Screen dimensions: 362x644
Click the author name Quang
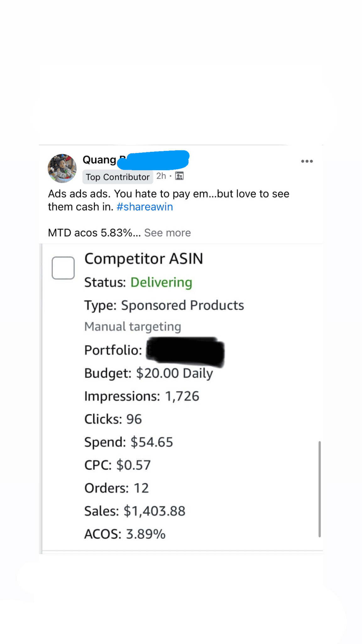[x=99, y=160]
